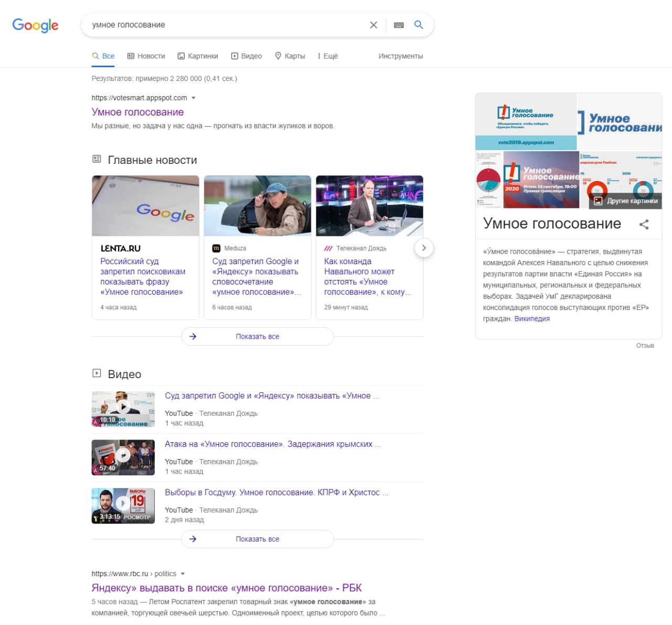Click the results count text "примерно 2 280 000"

coord(169,79)
